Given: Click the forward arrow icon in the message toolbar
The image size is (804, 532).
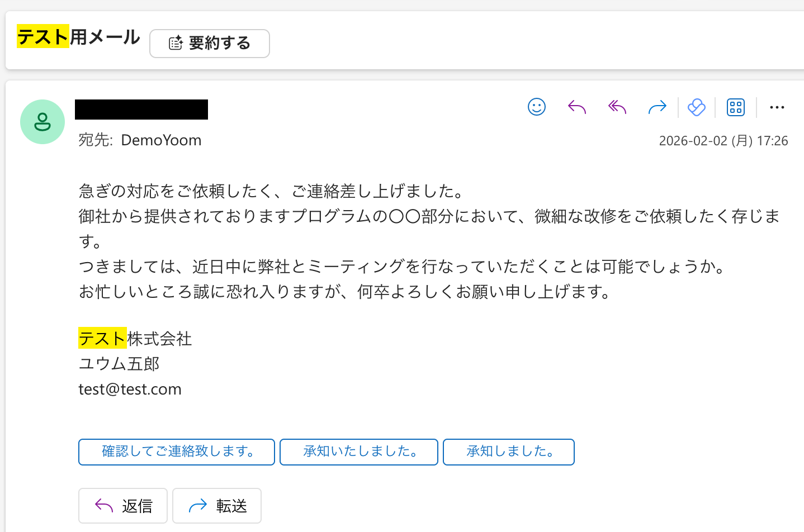Looking at the screenshot, I should click(x=658, y=107).
